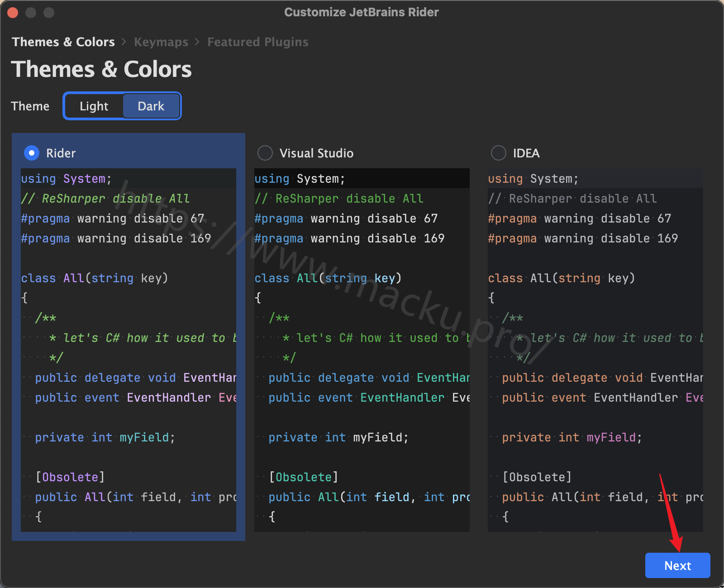Click the IDEA code preview thumbnail
724x588 pixels.
(595, 350)
